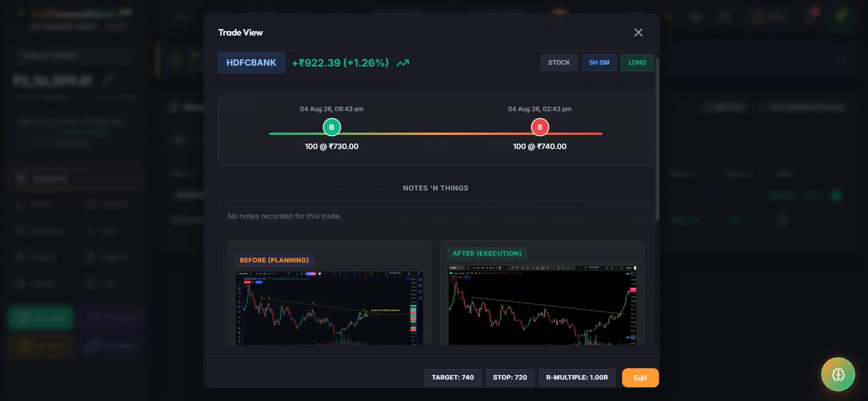
Task: Open the Before planning chart thumbnail
Action: pos(329,308)
